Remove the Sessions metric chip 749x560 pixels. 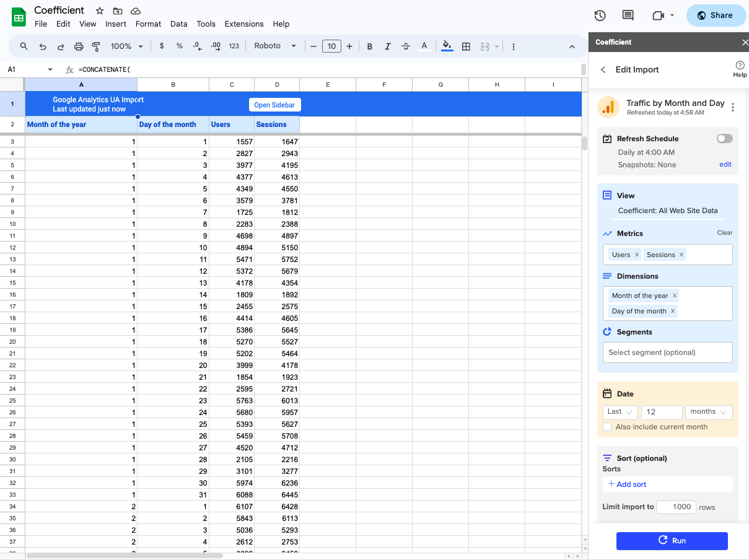point(681,255)
